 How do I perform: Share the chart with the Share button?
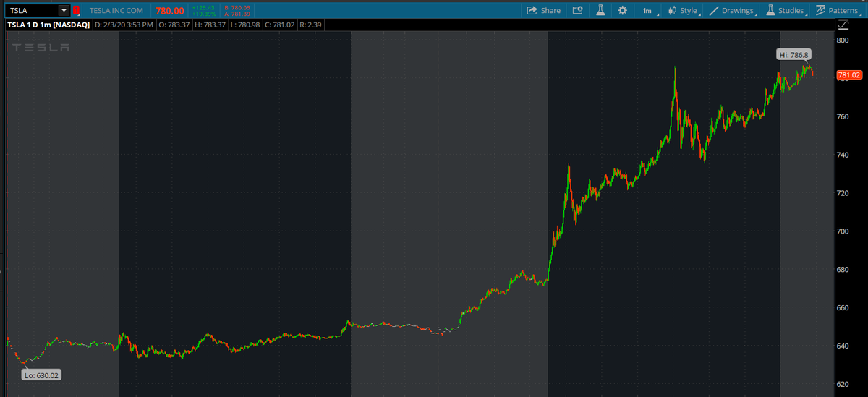(544, 10)
